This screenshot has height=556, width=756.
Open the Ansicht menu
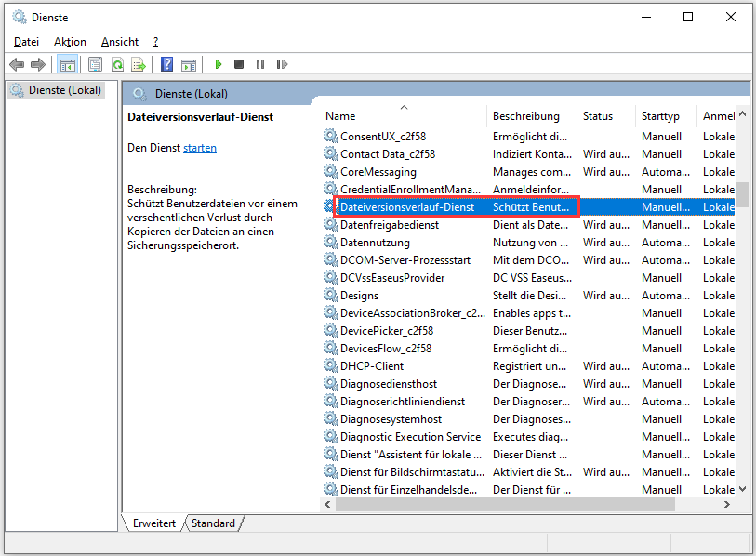[120, 42]
